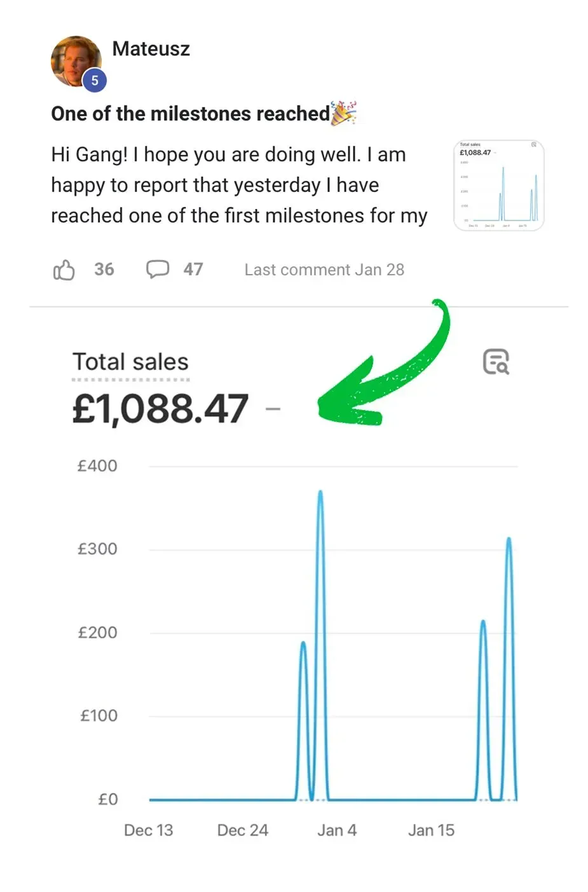Open the chart thumbnail in the post
Image resolution: width=588 pixels, height=892 pixels.
498,185
